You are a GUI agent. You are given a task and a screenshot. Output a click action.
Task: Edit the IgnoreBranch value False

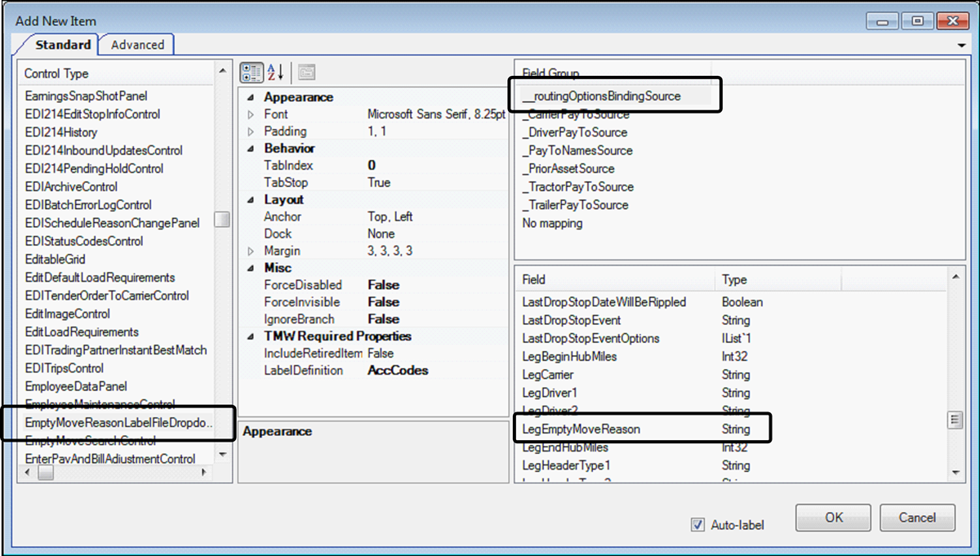pyautogui.click(x=383, y=320)
